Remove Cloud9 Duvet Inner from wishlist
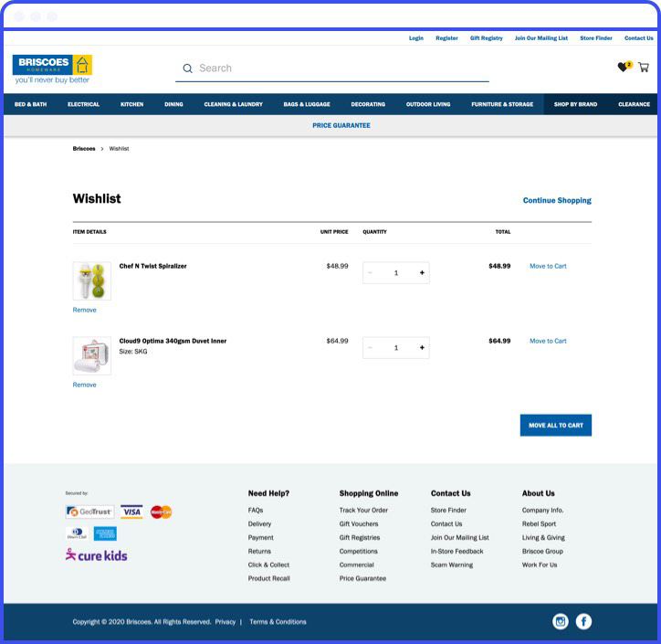 (x=84, y=385)
